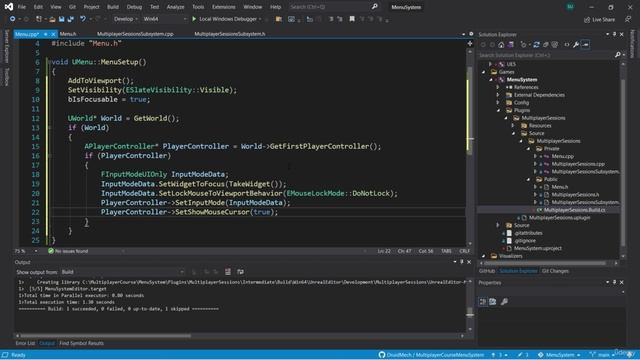Open the Extensions menu
Image resolution: width=640 pixels, height=360 pixels.
click(224, 7)
